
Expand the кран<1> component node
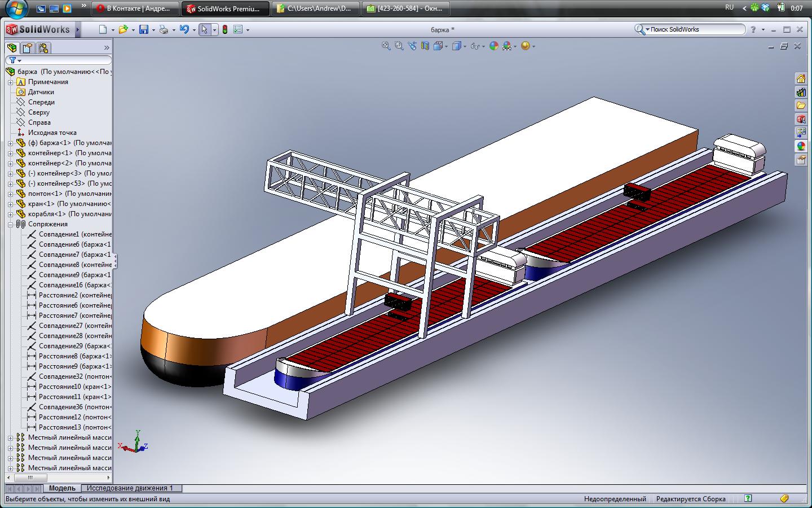coord(10,204)
